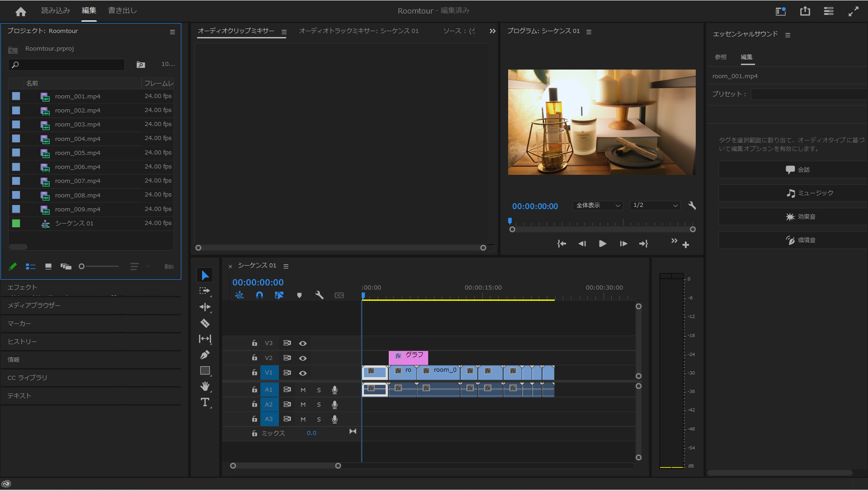Image resolution: width=868 pixels, height=491 pixels.
Task: Toggle V2 track visibility eye
Action: pos(303,358)
